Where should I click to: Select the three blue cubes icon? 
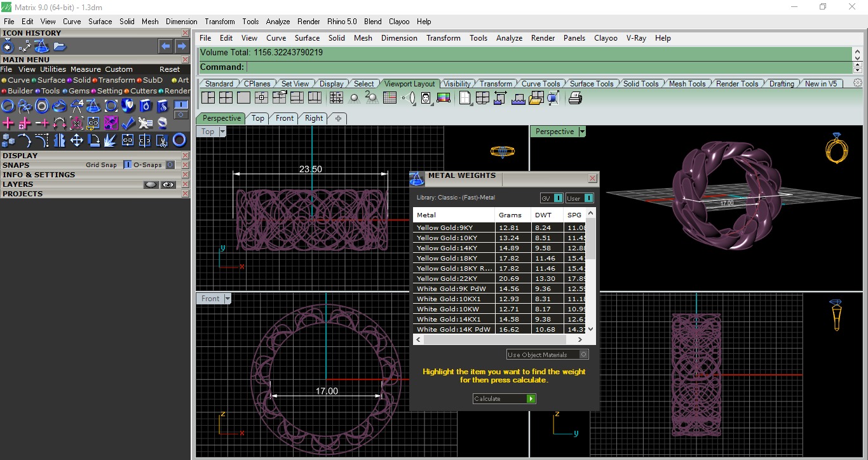pyautogui.click(x=8, y=140)
